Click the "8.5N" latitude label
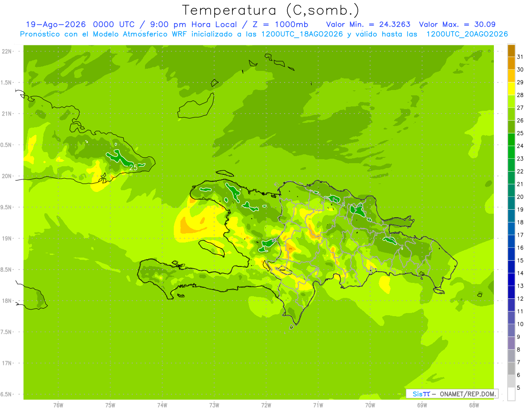The height and width of the screenshot is (411, 532). coord(7,270)
